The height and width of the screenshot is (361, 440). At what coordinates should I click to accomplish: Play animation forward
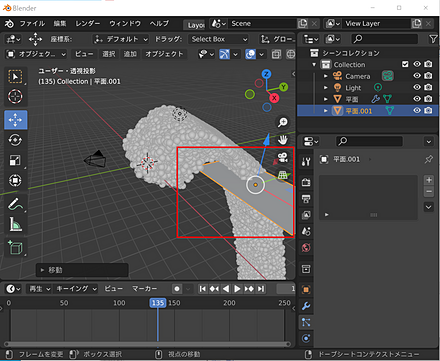coord(237,289)
